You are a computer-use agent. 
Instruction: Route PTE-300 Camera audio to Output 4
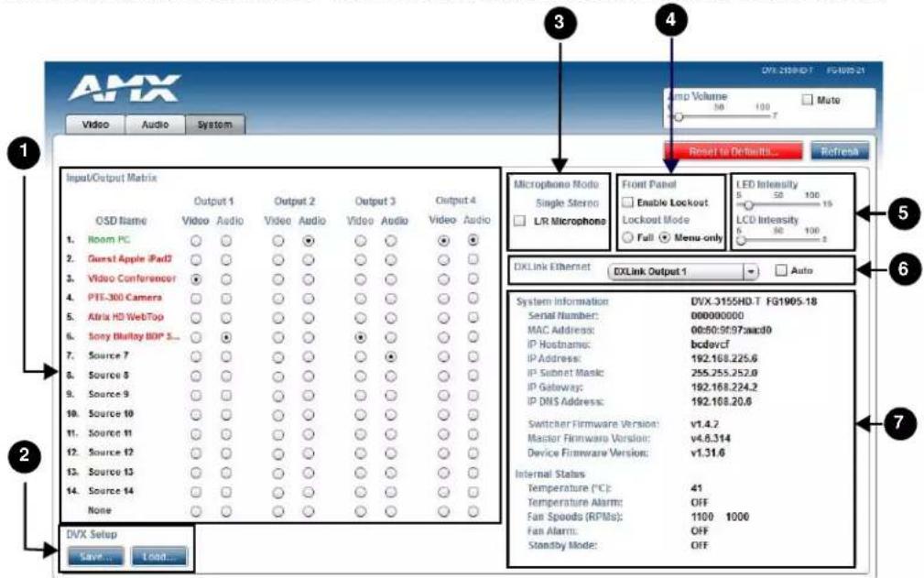[473, 299]
